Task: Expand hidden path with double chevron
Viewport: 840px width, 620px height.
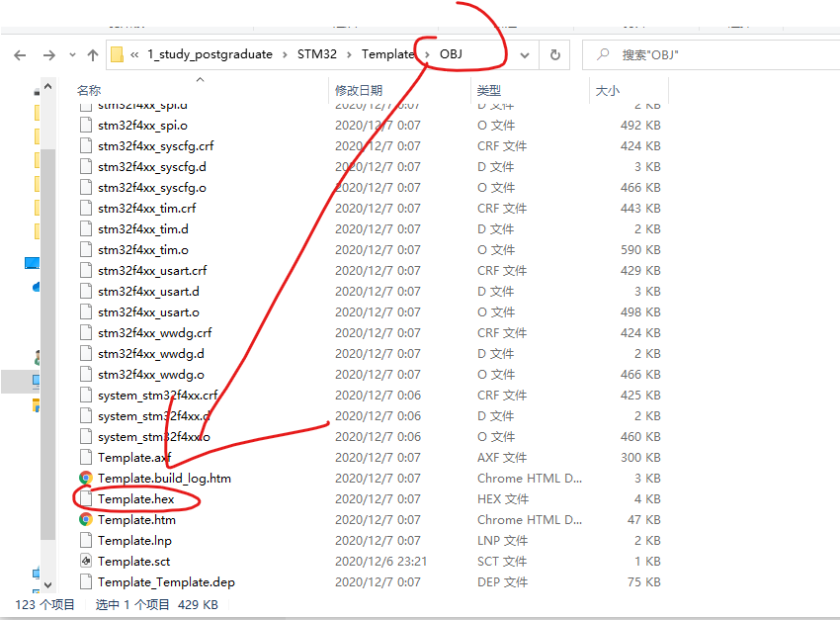Action: [134, 54]
